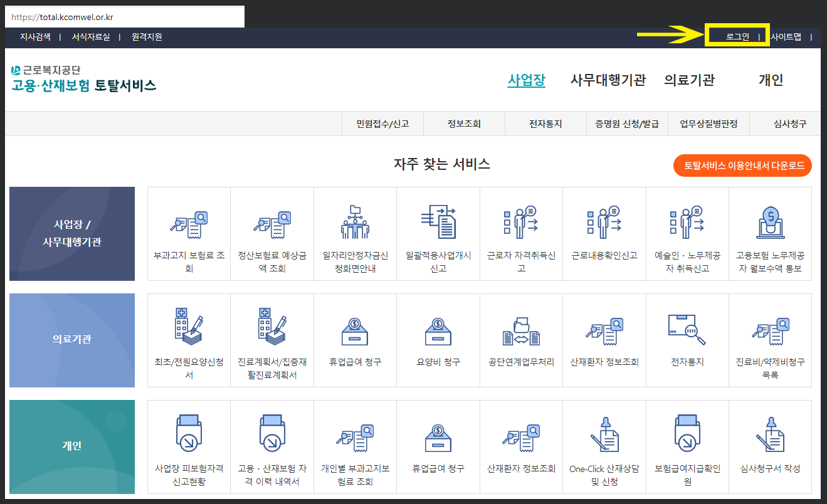Image resolution: width=827 pixels, height=504 pixels.
Task: Open the 업무상질병판정 menu
Action: [708, 124]
